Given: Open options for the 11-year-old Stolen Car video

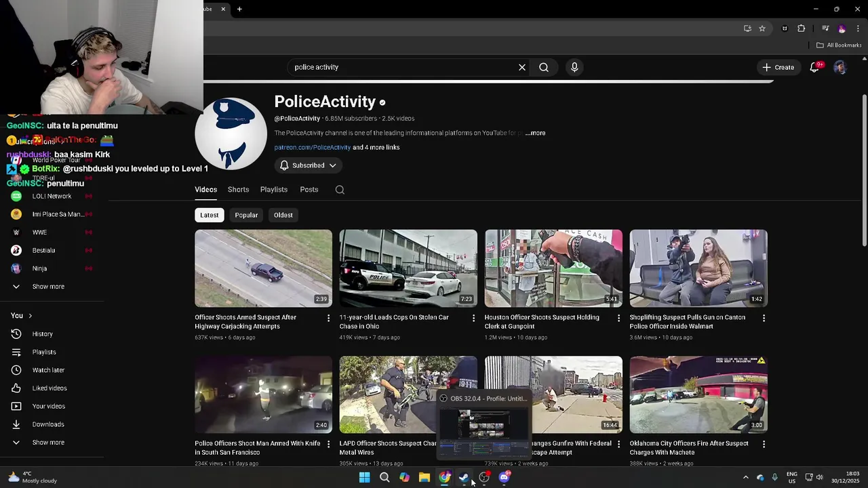Looking at the screenshot, I should coord(474,318).
